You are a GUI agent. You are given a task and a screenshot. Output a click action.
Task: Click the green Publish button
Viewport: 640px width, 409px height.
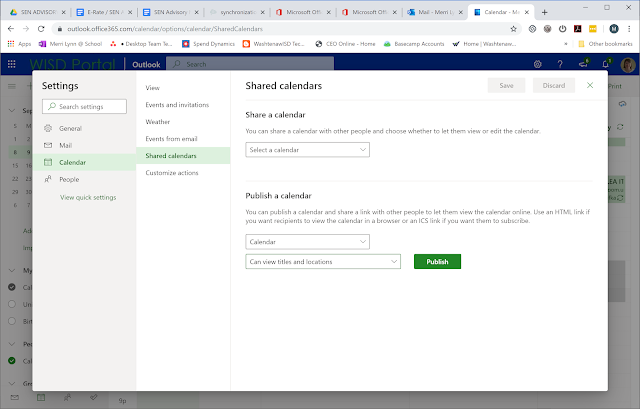click(x=437, y=261)
